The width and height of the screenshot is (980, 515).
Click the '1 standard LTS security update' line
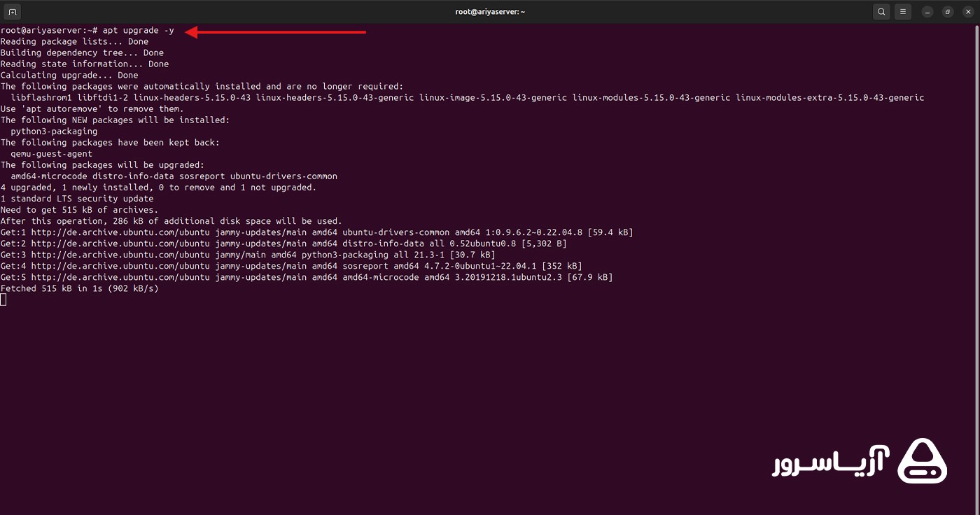pyautogui.click(x=77, y=198)
